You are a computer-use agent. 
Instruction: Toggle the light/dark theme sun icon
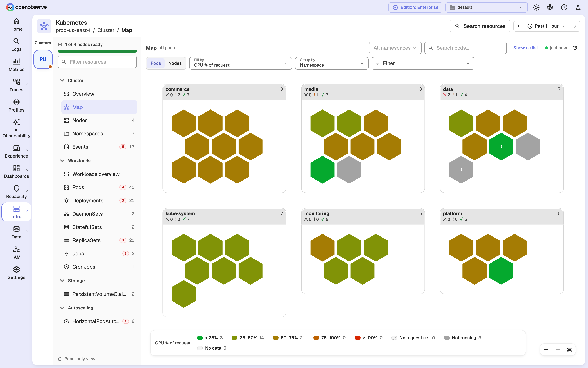(x=536, y=7)
